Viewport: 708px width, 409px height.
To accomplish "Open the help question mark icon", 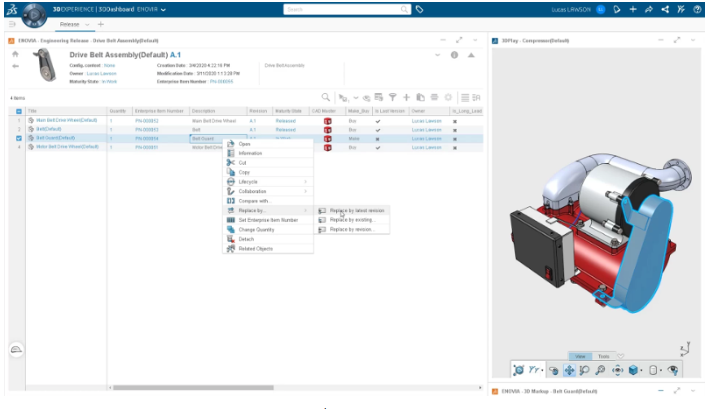I will tap(697, 9).
